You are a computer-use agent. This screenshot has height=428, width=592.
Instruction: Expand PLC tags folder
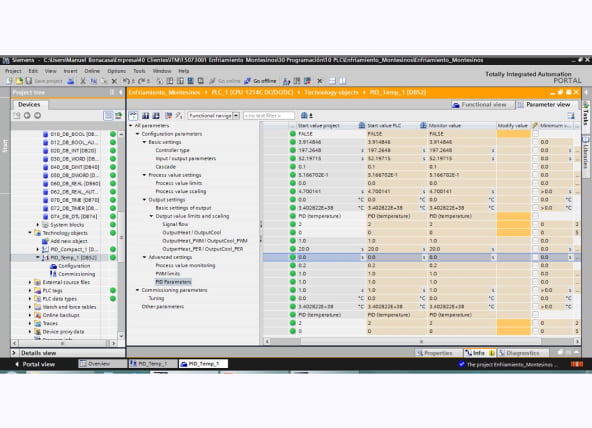pyautogui.click(x=30, y=291)
